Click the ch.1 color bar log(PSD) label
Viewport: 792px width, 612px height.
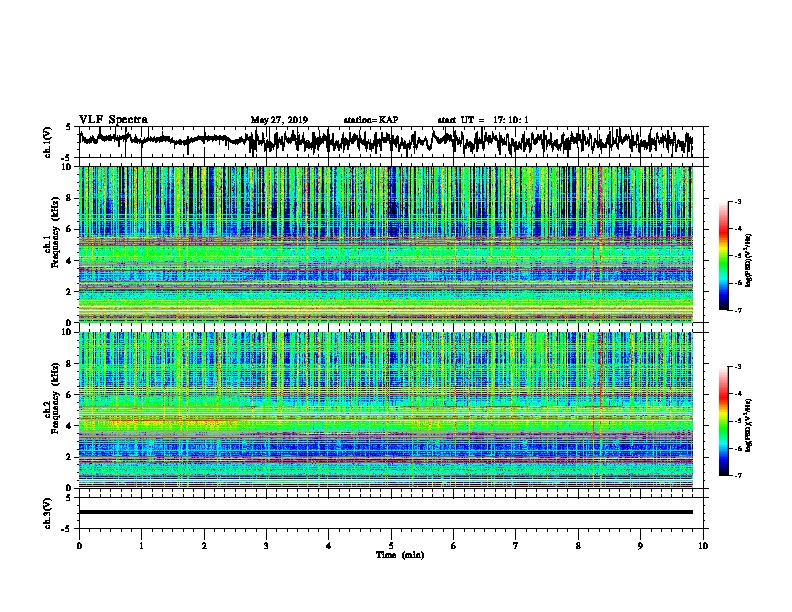(x=749, y=261)
